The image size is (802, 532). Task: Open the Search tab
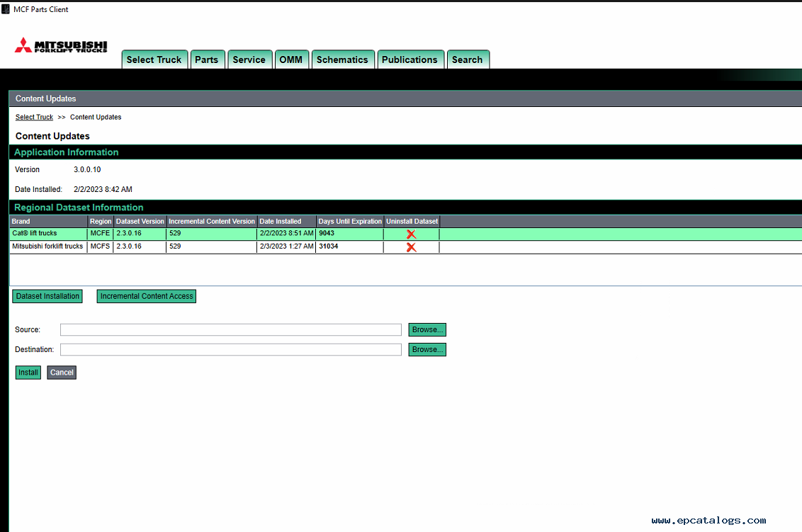click(468, 60)
